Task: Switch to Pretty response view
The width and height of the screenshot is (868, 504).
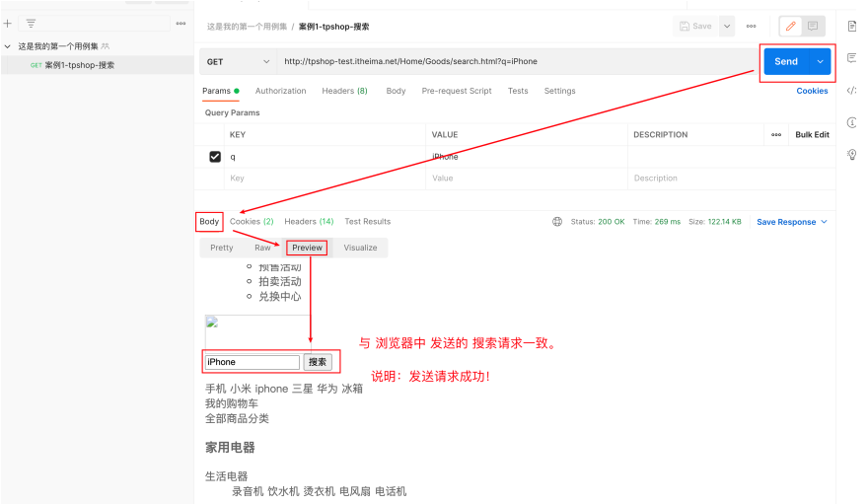Action: [x=221, y=248]
